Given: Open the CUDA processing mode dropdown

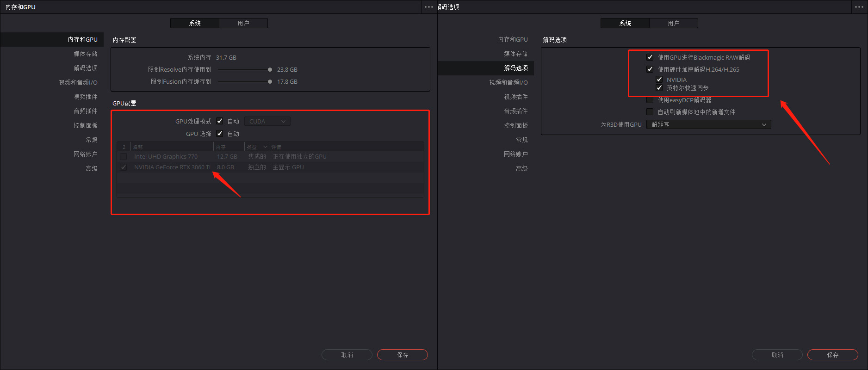Looking at the screenshot, I should [x=267, y=121].
